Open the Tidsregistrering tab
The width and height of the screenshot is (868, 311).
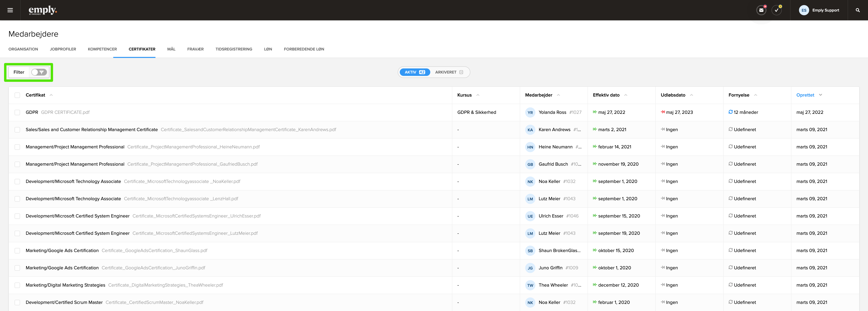(x=233, y=49)
